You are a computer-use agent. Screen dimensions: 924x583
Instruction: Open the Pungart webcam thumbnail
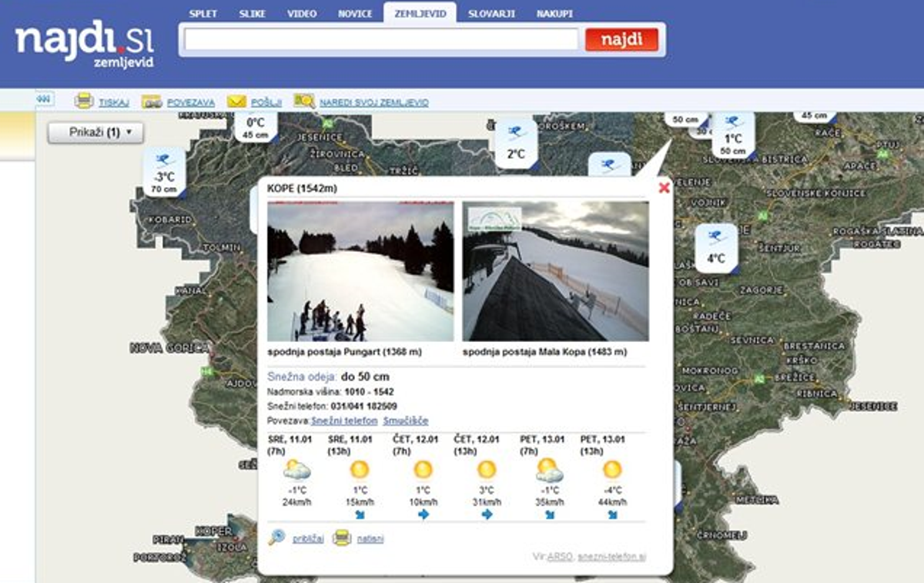pyautogui.click(x=360, y=272)
